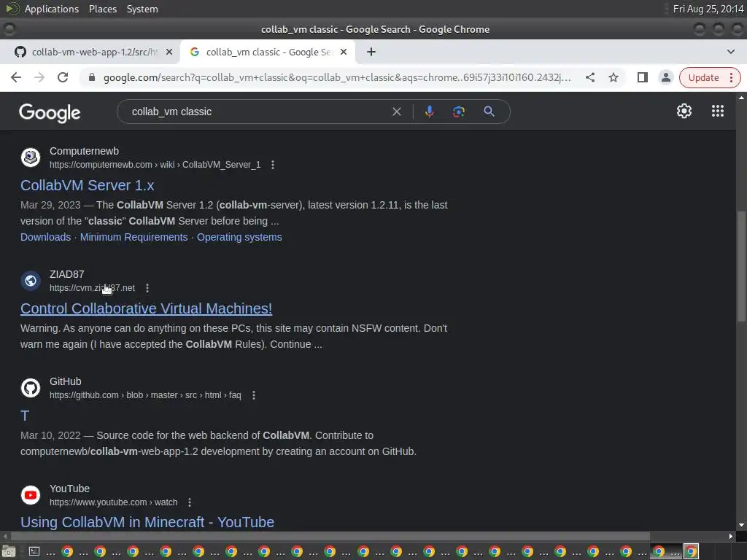Open Google quick settings gear
The image size is (747, 560).
click(684, 111)
